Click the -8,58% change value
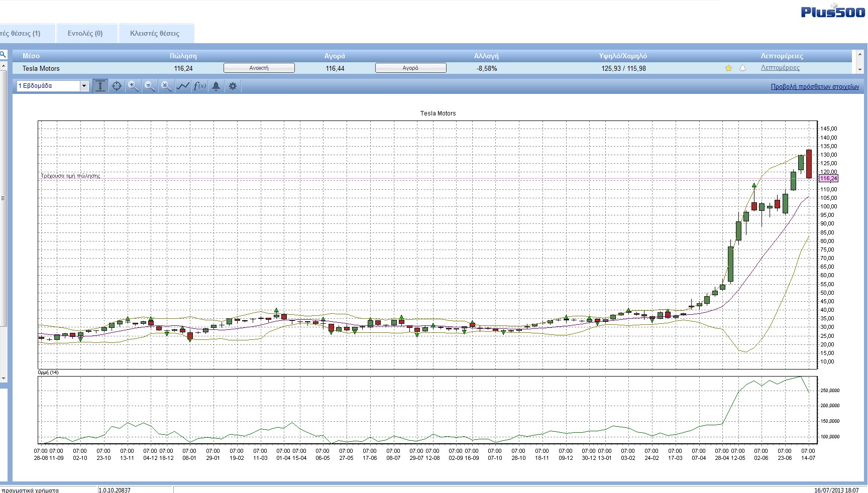This screenshot has width=868, height=493. tap(487, 68)
